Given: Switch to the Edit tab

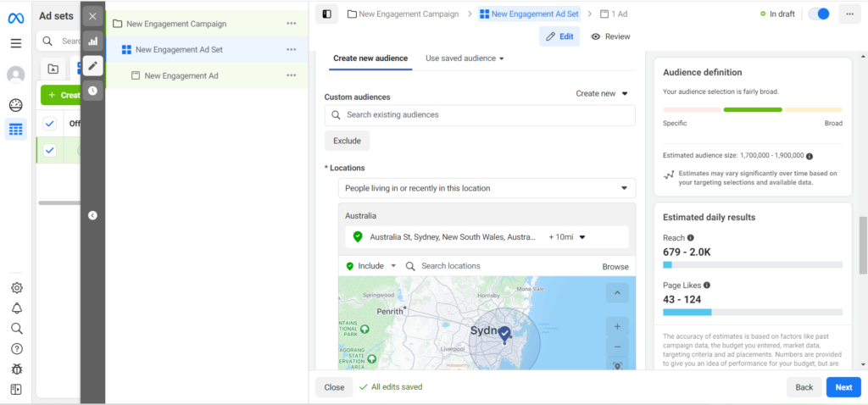Looking at the screenshot, I should point(559,36).
